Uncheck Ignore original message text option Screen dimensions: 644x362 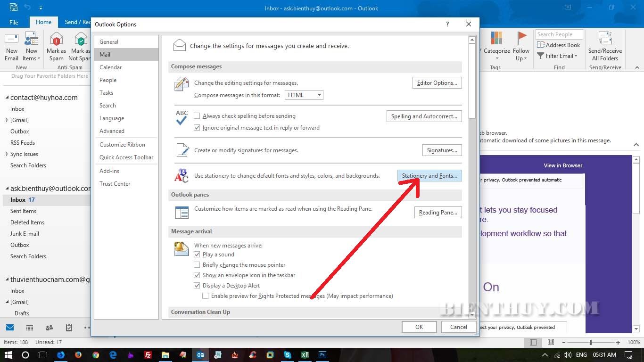(x=197, y=128)
